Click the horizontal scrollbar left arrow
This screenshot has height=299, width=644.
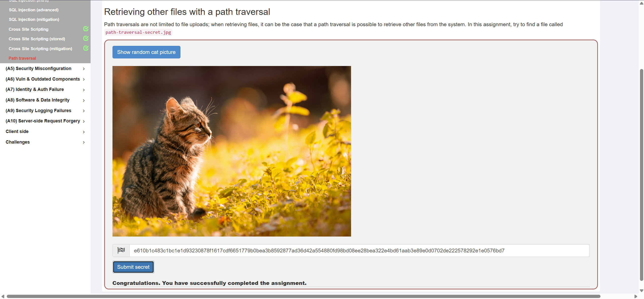click(3, 296)
